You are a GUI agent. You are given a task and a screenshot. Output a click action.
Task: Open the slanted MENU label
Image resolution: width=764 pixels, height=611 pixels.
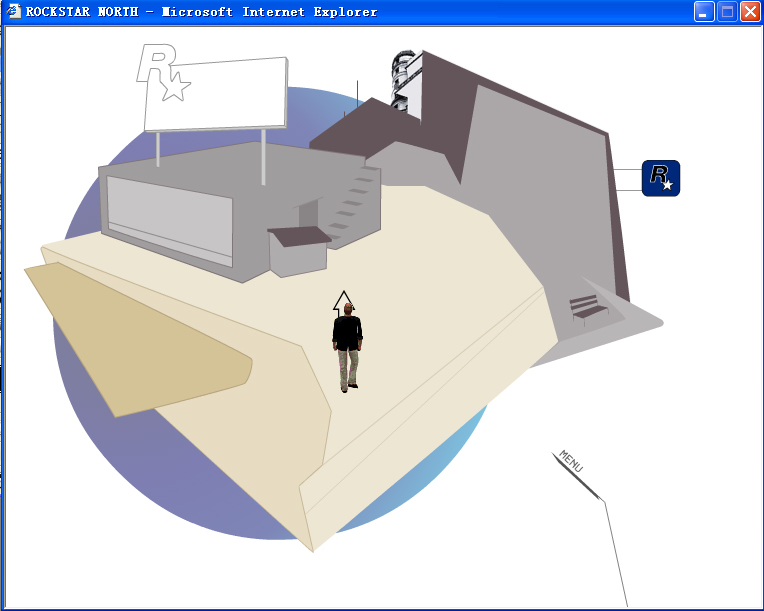click(x=571, y=461)
